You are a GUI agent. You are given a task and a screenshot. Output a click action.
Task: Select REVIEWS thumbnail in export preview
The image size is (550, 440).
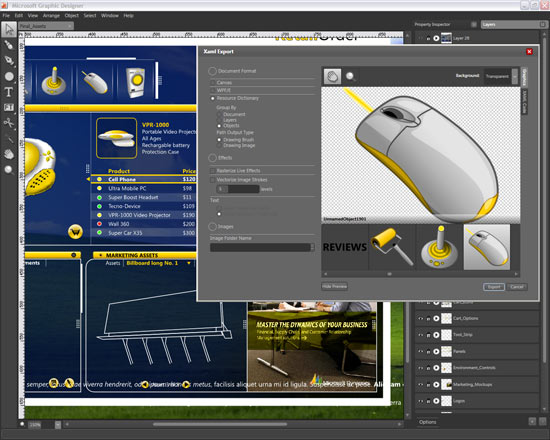(x=345, y=247)
